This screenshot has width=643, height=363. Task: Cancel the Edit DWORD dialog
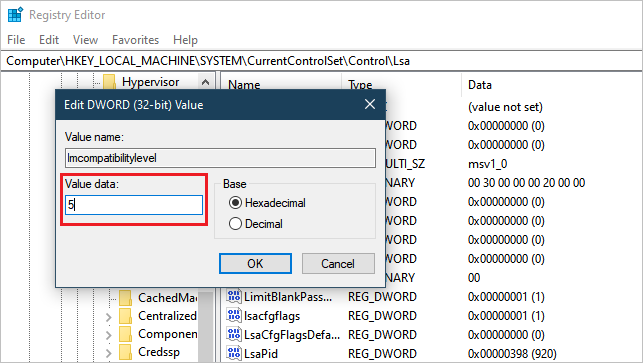[x=338, y=263]
